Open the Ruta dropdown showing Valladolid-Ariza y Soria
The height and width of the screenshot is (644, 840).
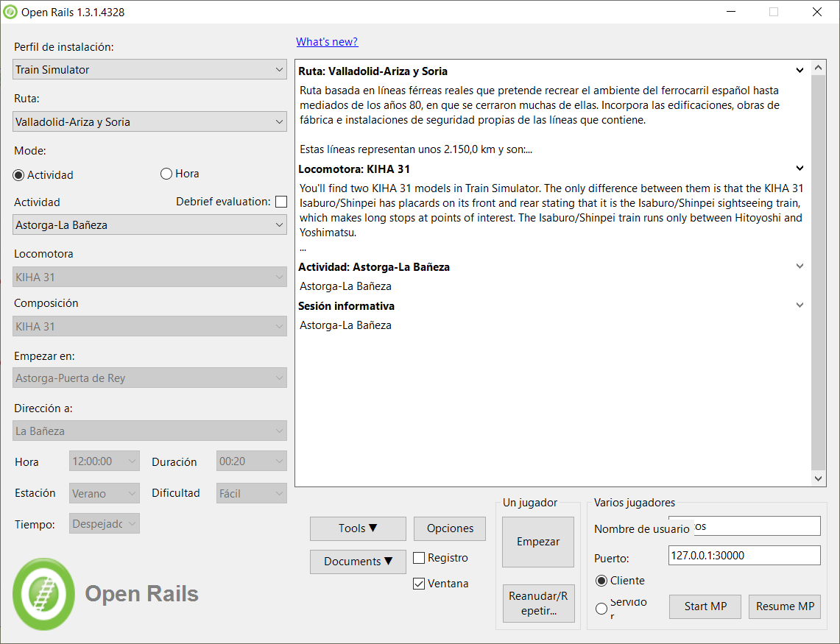coord(149,121)
